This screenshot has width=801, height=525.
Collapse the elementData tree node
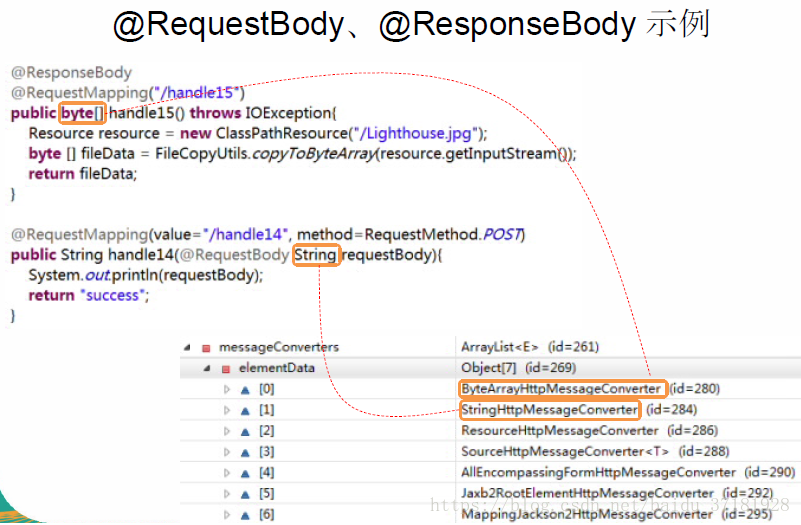click(207, 368)
